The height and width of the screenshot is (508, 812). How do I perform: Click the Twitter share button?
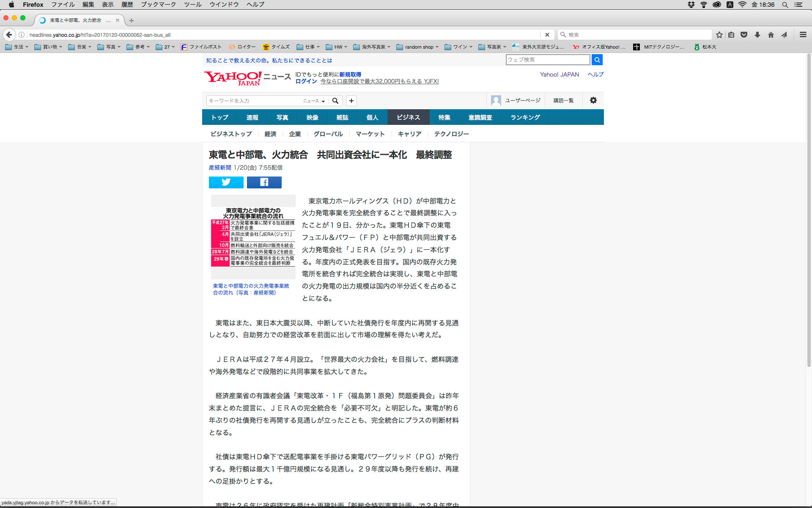(x=226, y=182)
